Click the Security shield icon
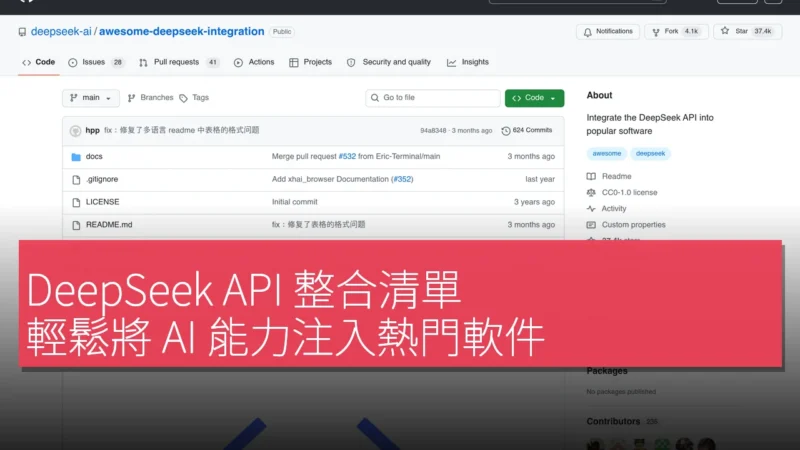The width and height of the screenshot is (800, 450). coord(351,63)
